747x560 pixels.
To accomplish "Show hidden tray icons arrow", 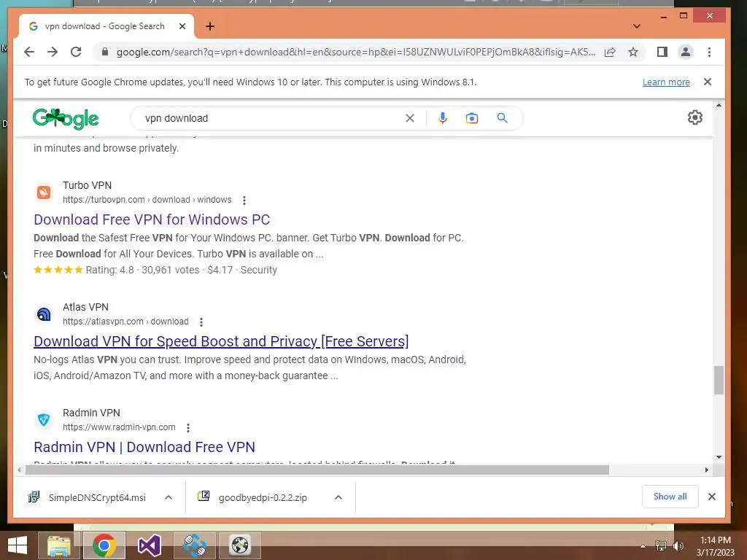I will point(643,546).
